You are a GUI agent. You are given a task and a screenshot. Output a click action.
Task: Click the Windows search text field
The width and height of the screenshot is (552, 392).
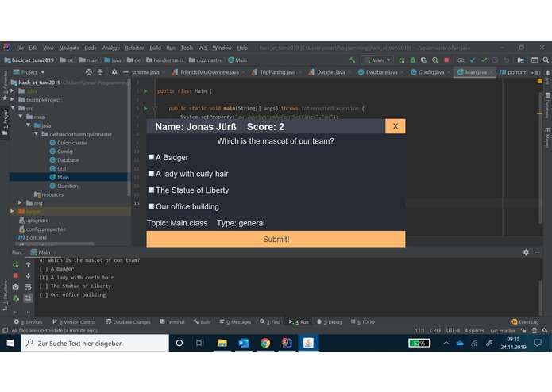tap(95, 343)
